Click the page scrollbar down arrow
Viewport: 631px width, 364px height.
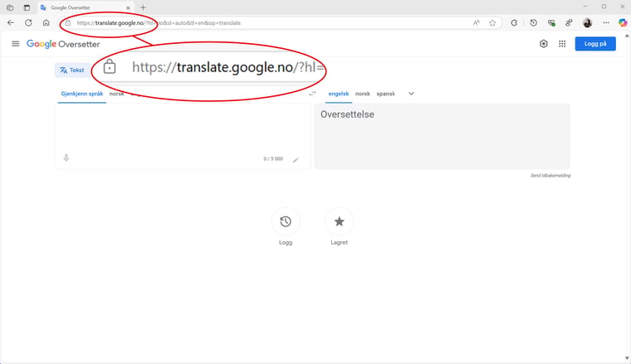coord(627,358)
